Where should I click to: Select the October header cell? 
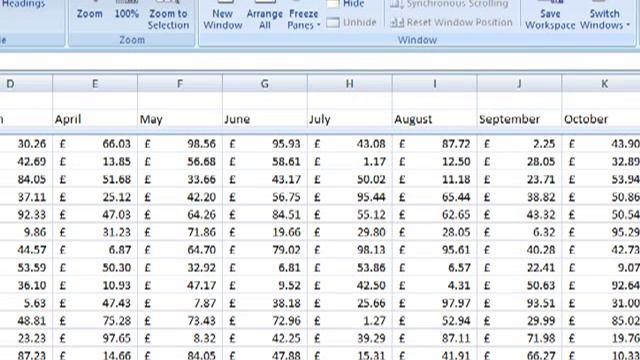pos(601,120)
